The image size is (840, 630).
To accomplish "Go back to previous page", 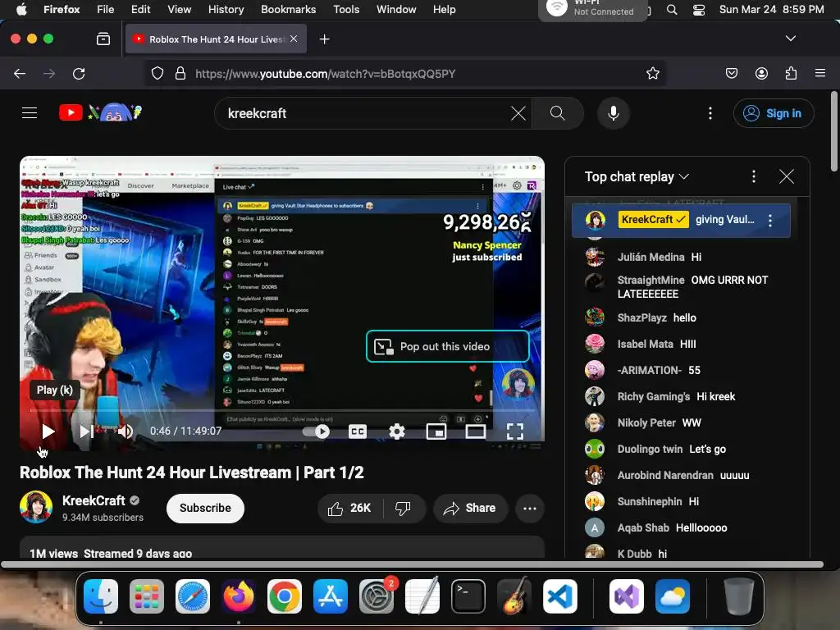I will click(20, 73).
